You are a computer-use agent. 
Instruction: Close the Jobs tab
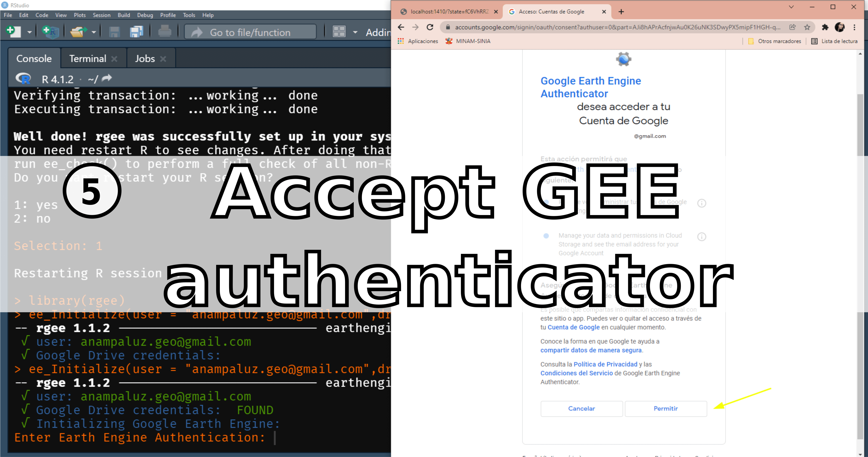click(163, 59)
